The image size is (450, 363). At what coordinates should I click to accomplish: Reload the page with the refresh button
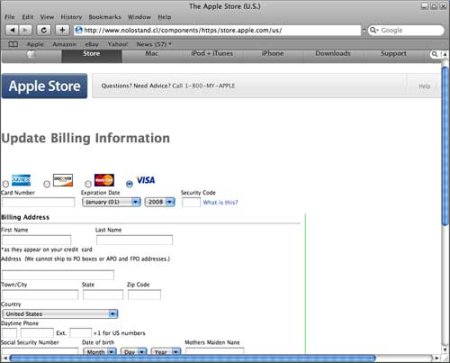(x=43, y=30)
